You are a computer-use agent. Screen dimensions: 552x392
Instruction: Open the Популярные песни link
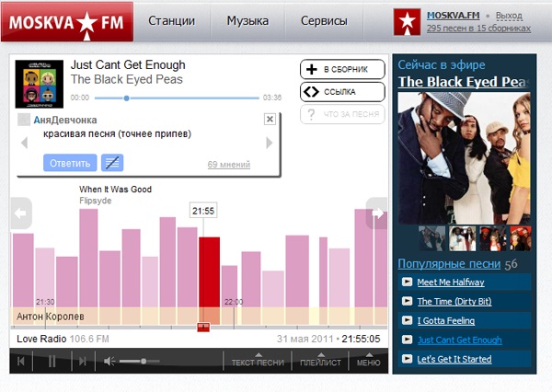tap(449, 264)
